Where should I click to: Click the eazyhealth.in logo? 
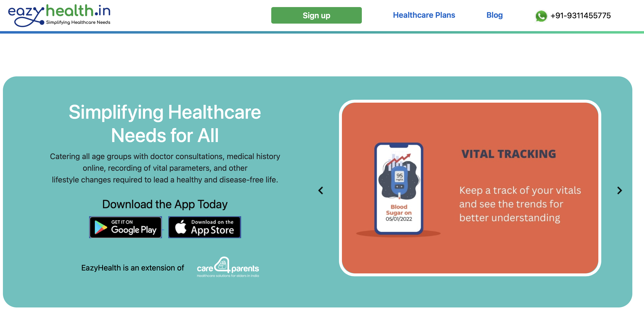tap(59, 16)
